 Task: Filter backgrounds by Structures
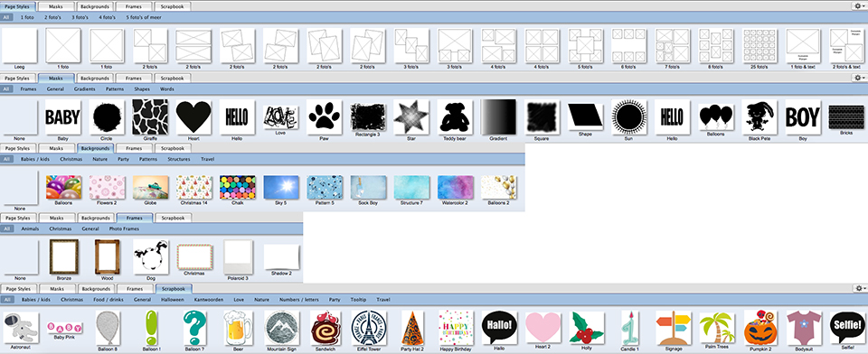click(x=179, y=159)
